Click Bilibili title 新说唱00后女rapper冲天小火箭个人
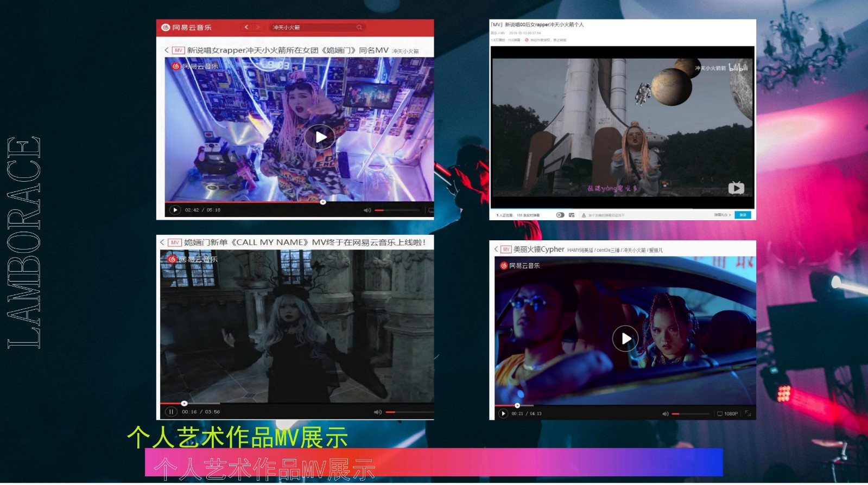Screen dimensions: 868x485 [537, 25]
